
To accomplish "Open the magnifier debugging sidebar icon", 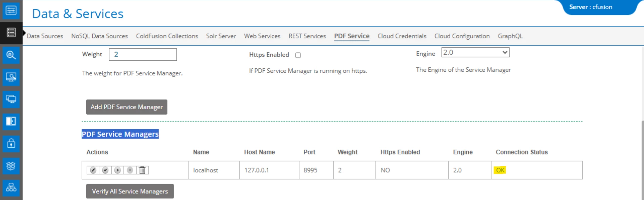I will pos(11,55).
